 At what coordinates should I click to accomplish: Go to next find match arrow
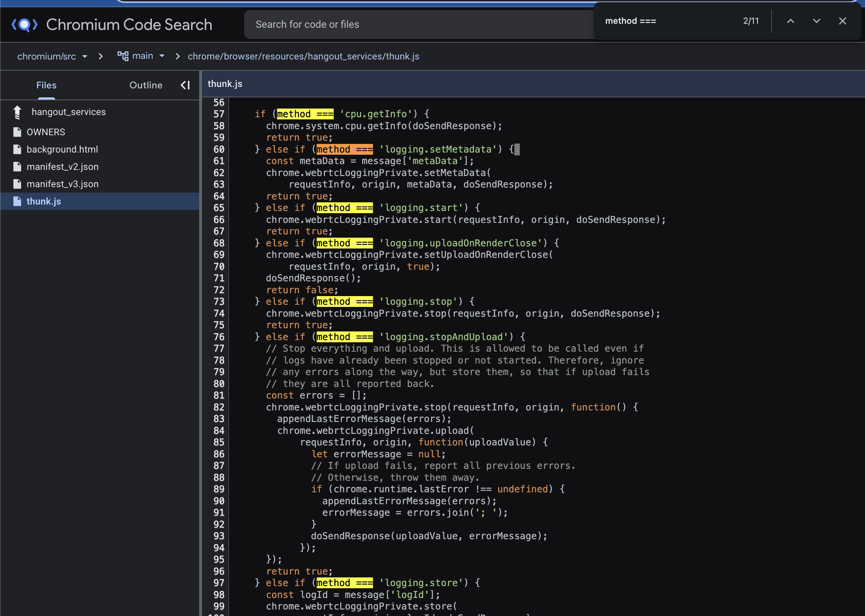(816, 21)
